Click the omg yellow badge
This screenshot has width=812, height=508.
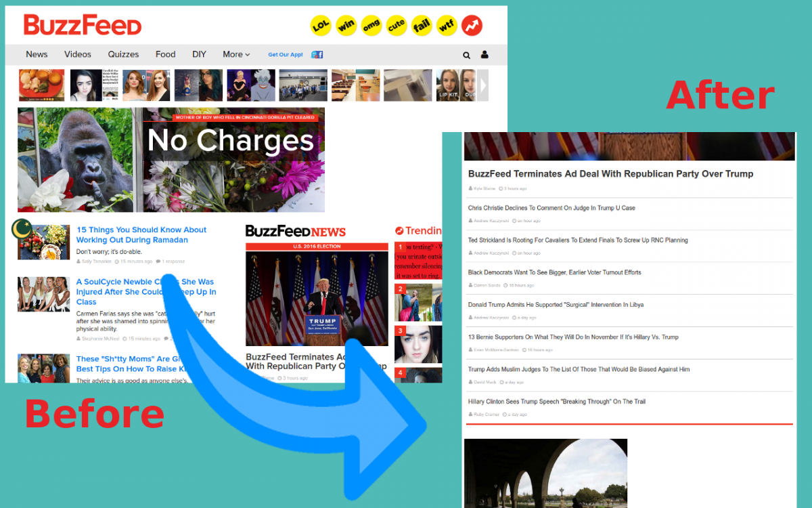tap(371, 26)
